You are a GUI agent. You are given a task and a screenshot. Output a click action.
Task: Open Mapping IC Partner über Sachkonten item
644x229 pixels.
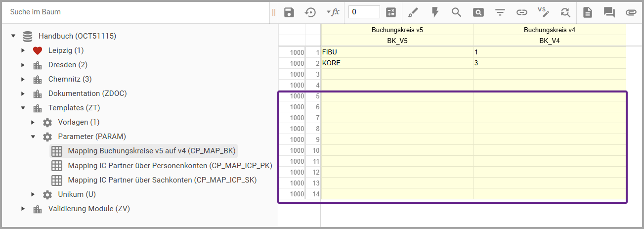(x=162, y=180)
